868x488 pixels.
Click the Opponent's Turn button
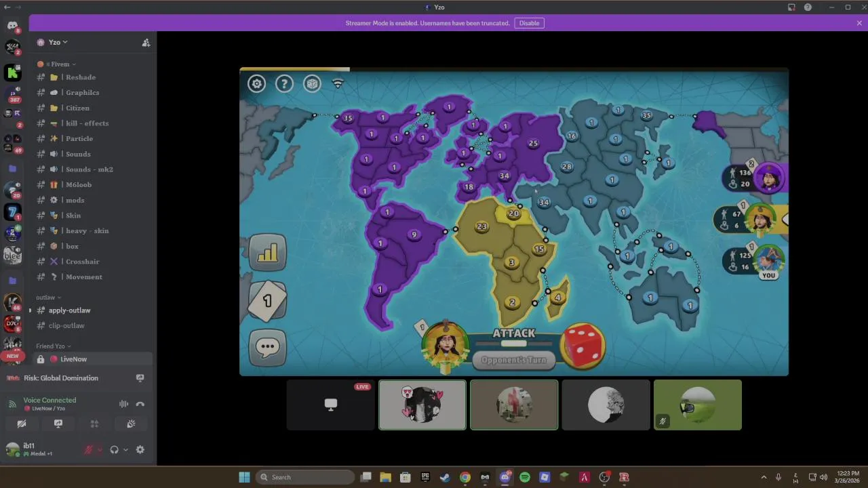pos(513,360)
